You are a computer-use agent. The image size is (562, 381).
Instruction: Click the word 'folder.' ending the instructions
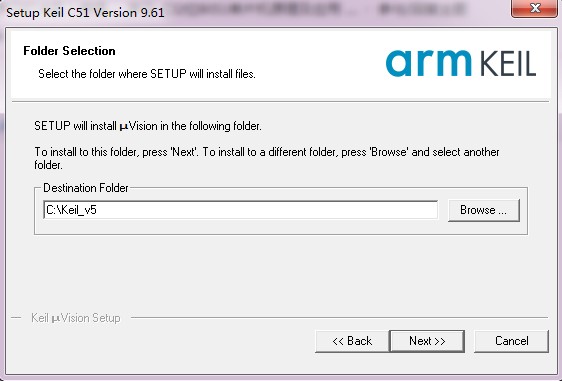click(48, 165)
